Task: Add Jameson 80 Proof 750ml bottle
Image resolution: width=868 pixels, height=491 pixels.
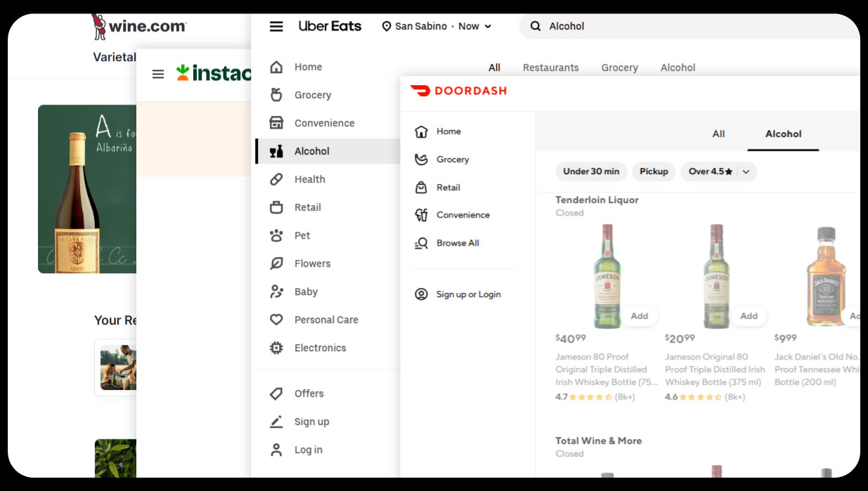Action: point(639,316)
